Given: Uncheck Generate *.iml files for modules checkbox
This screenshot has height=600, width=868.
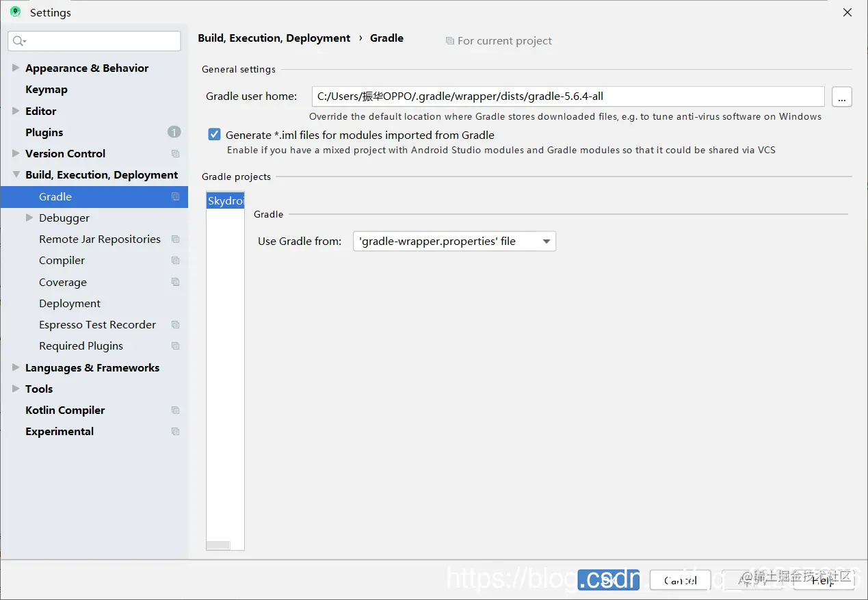Looking at the screenshot, I should (x=215, y=135).
